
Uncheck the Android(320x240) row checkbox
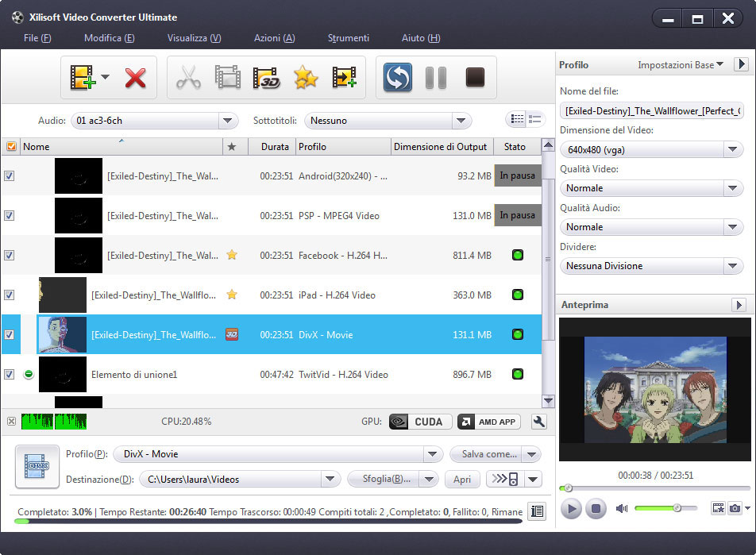10,176
